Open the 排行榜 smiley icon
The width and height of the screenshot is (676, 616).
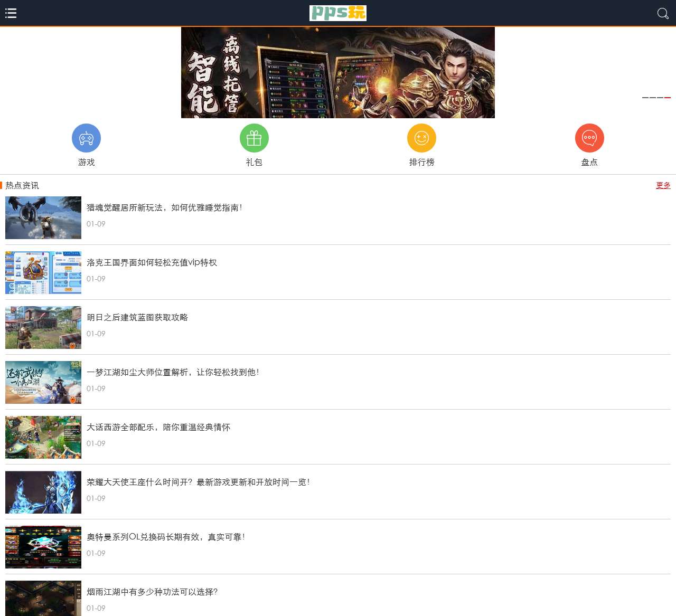(x=421, y=138)
